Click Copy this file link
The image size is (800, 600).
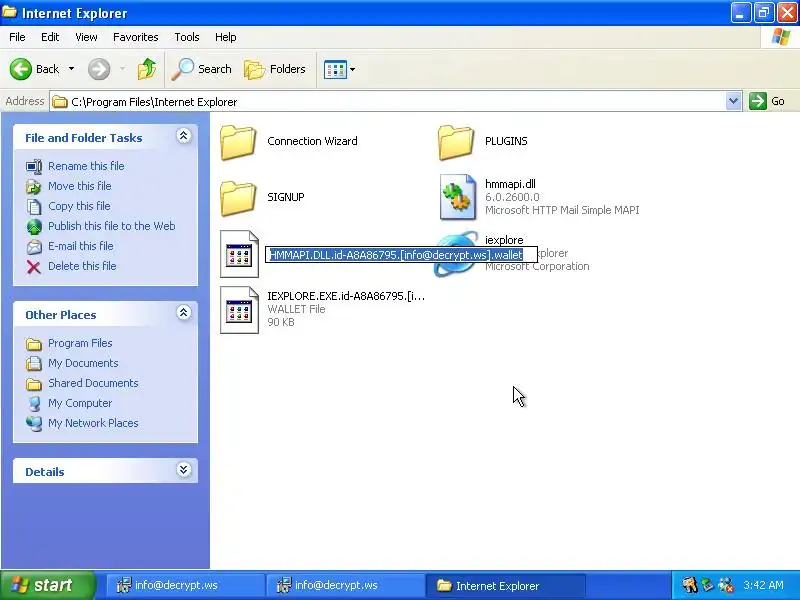click(x=79, y=206)
